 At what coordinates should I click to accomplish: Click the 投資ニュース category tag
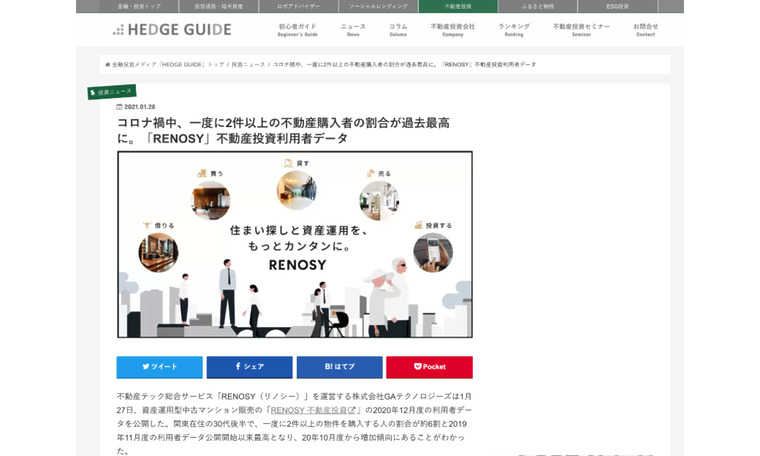[114, 92]
